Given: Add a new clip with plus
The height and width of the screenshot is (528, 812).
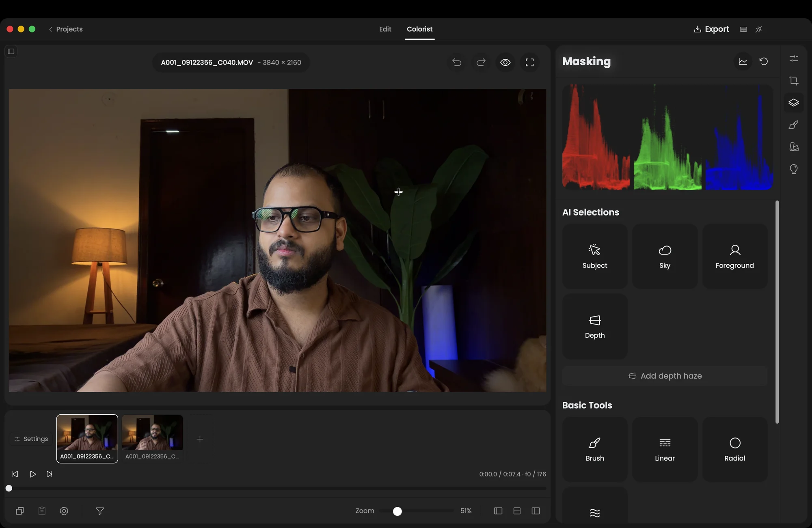Looking at the screenshot, I should click(x=200, y=439).
